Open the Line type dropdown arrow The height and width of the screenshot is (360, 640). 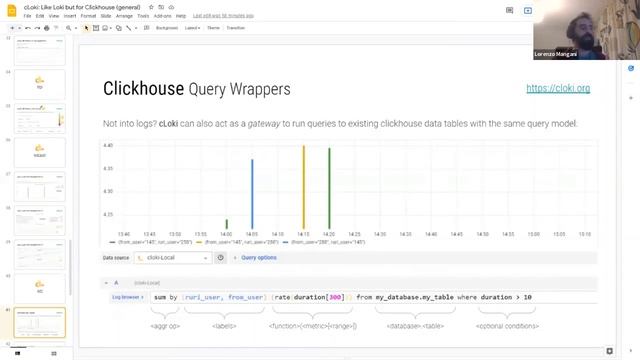[136, 28]
